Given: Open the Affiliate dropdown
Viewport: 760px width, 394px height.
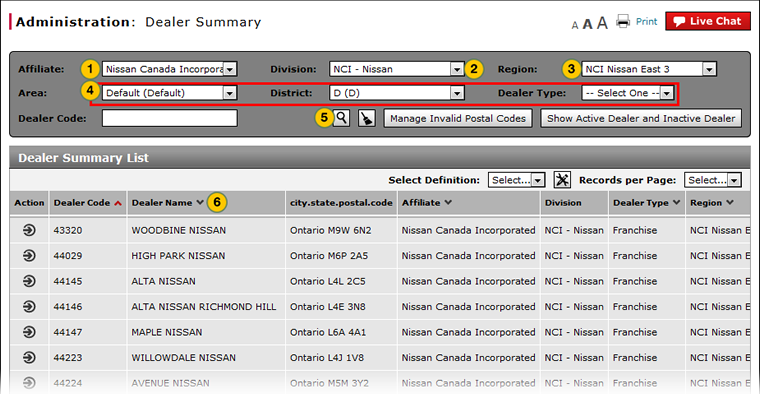Looking at the screenshot, I should (169, 69).
